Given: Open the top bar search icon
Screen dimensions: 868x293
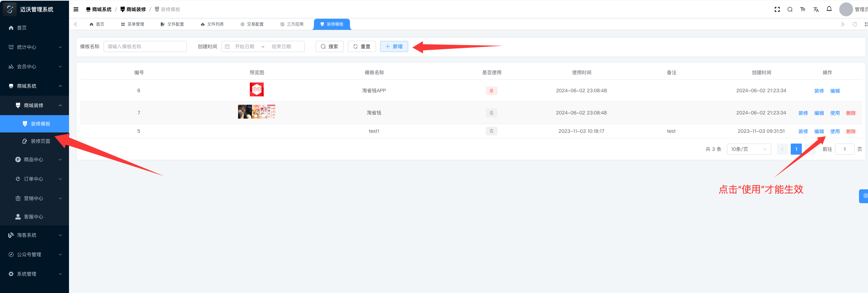Looking at the screenshot, I should 790,9.
